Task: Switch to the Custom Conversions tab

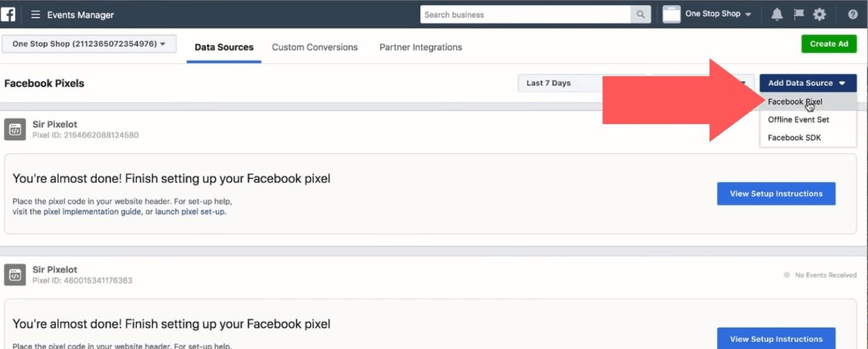Action: click(x=315, y=47)
